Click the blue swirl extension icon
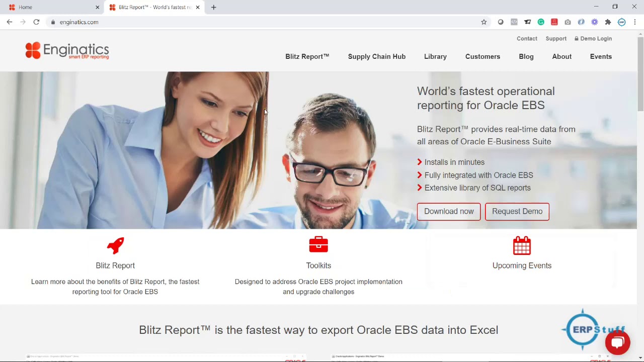This screenshot has width=644, height=362. 581,22
